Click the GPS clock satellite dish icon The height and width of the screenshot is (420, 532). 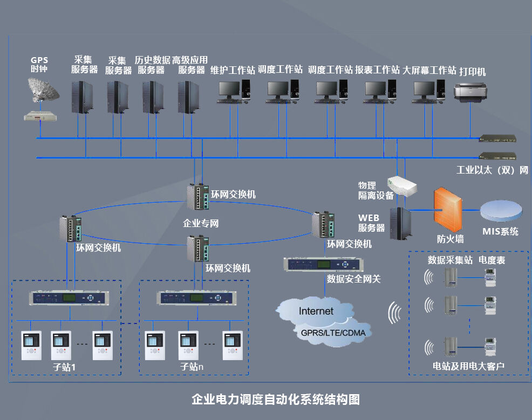[45, 89]
